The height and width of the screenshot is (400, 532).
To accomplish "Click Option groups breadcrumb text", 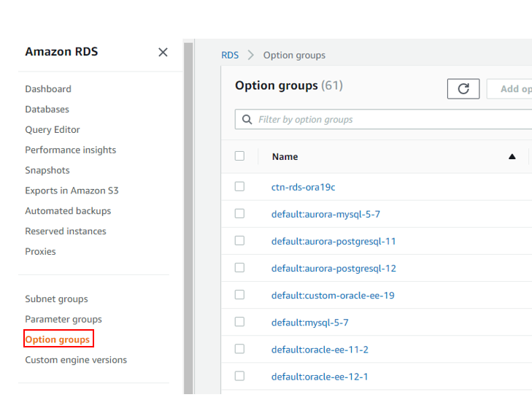I will [294, 55].
